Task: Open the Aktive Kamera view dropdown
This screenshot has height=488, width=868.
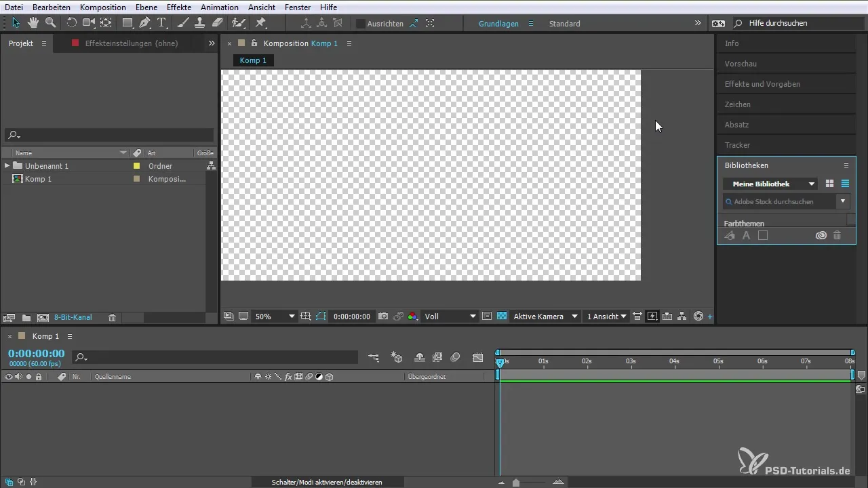Action: [x=545, y=317]
